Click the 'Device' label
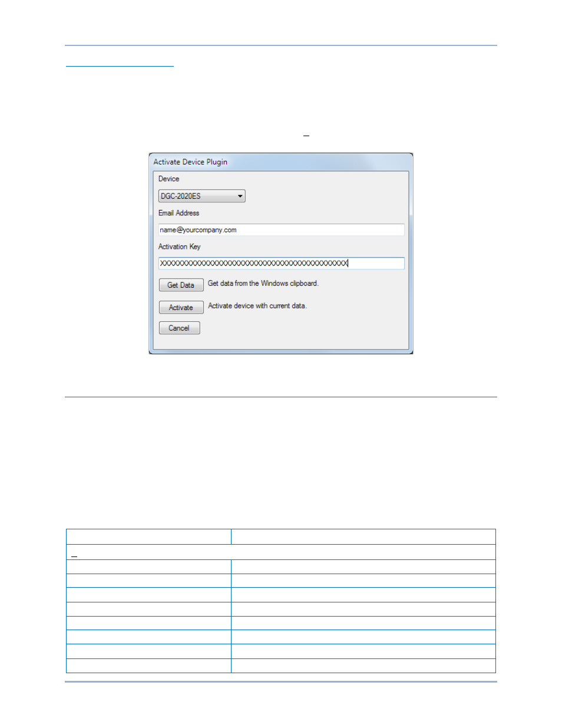The width and height of the screenshot is (562, 728). point(168,179)
